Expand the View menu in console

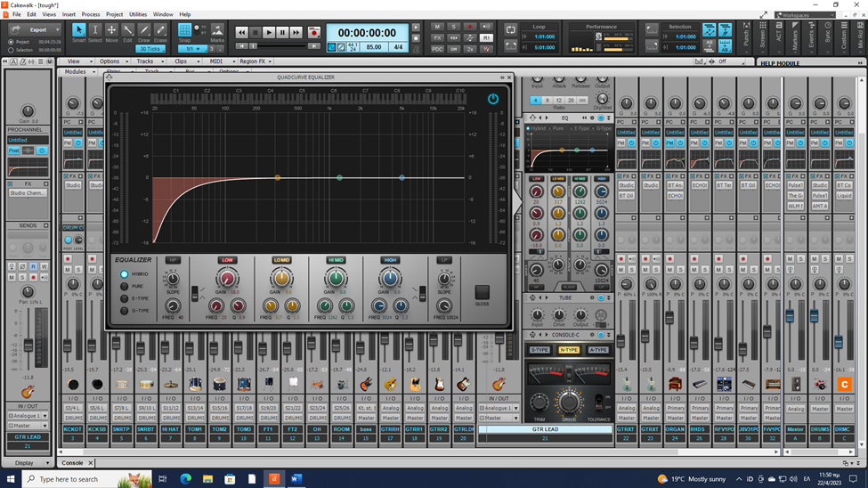tap(77, 61)
